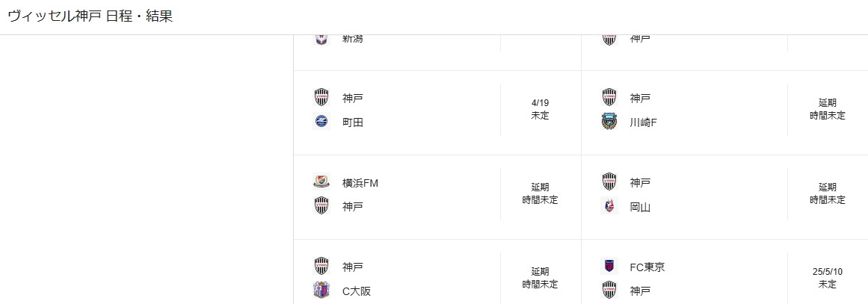This screenshot has height=304, width=868.
Task: Open the 川崎F team name link
Action: tap(643, 122)
